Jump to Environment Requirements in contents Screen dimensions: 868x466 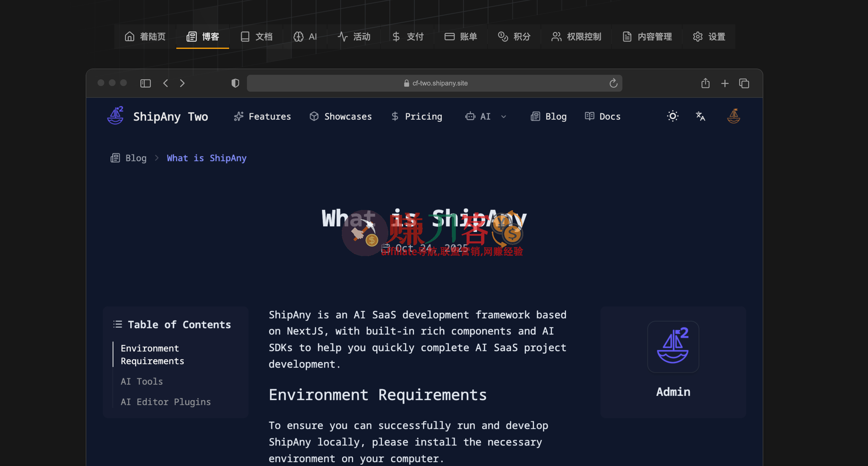click(152, 354)
